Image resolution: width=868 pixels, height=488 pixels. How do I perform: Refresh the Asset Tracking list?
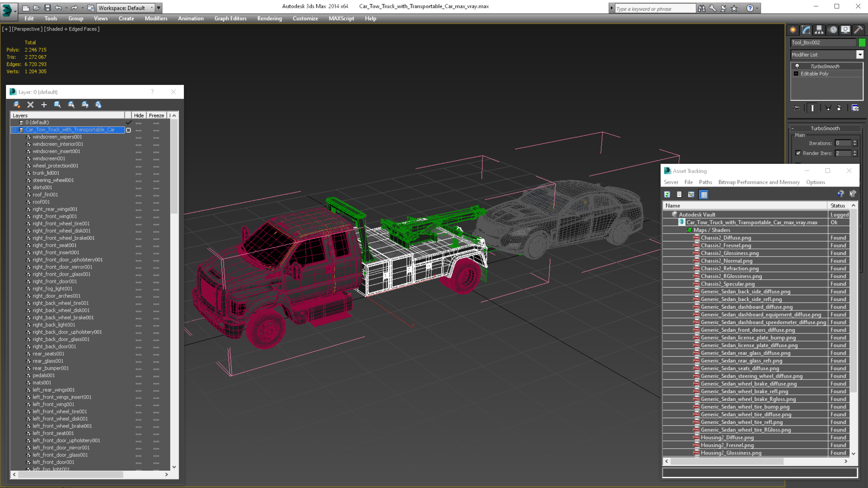(x=667, y=194)
